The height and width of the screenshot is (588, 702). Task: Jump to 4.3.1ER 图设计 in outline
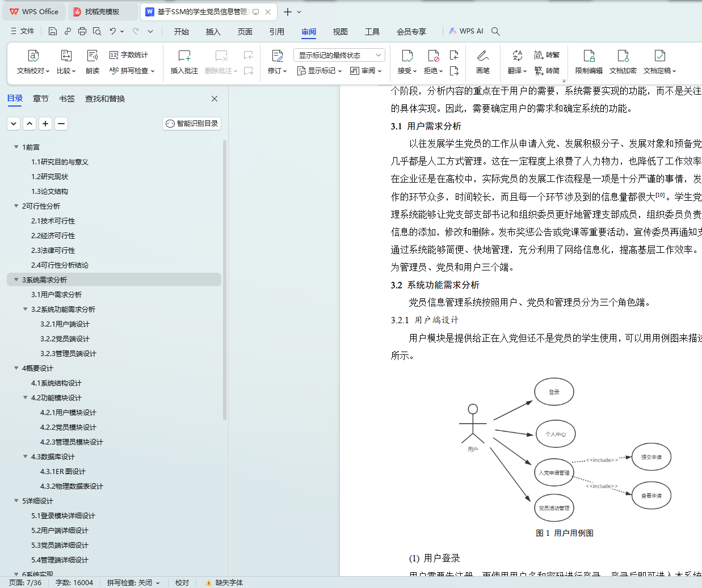coord(63,471)
